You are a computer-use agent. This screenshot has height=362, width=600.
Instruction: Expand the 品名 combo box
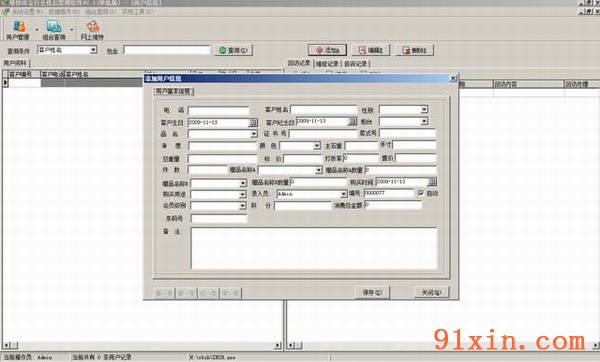click(x=254, y=134)
